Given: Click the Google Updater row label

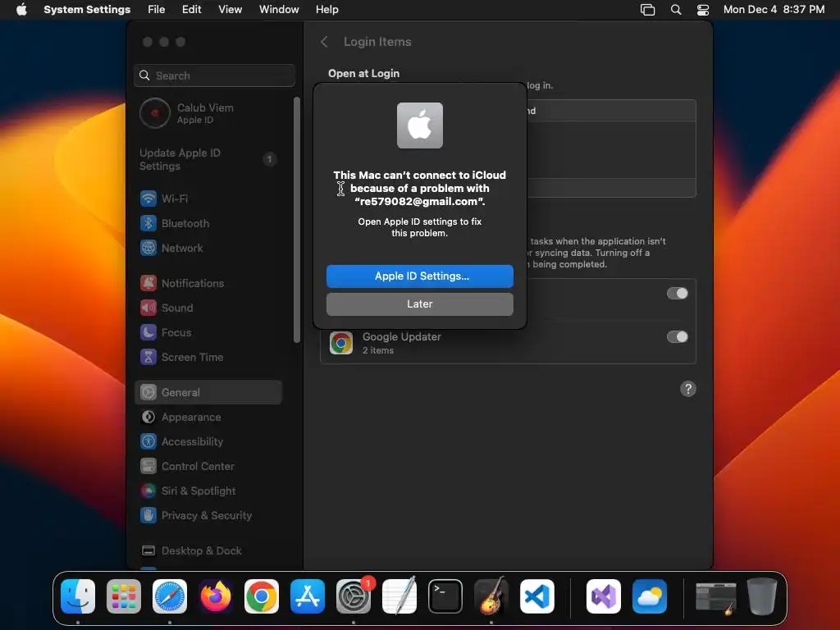Looking at the screenshot, I should [x=402, y=337].
